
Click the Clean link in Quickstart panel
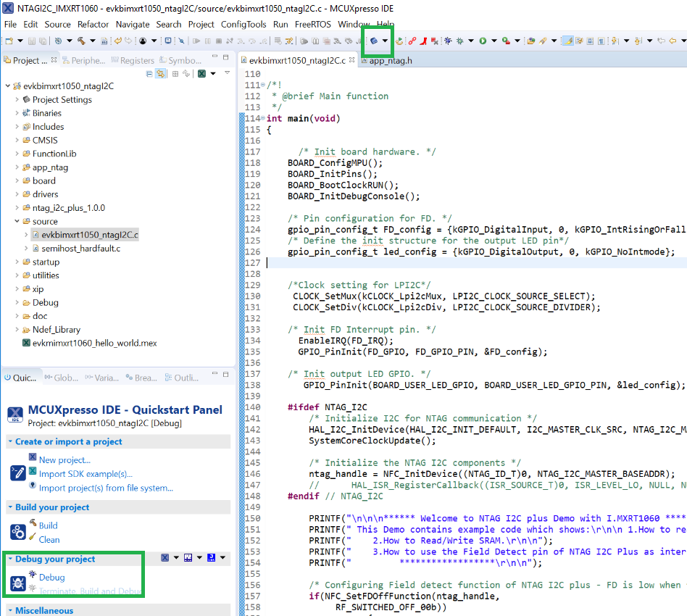(49, 540)
